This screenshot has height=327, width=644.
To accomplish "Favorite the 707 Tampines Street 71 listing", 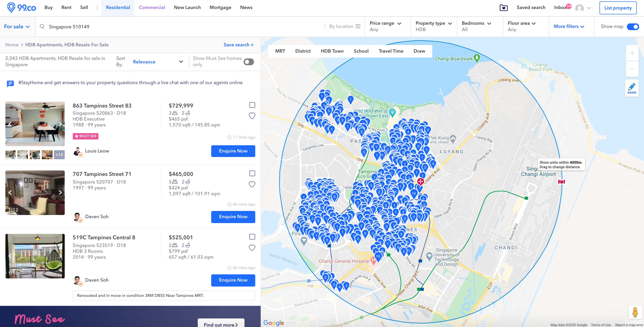I will click(x=252, y=184).
